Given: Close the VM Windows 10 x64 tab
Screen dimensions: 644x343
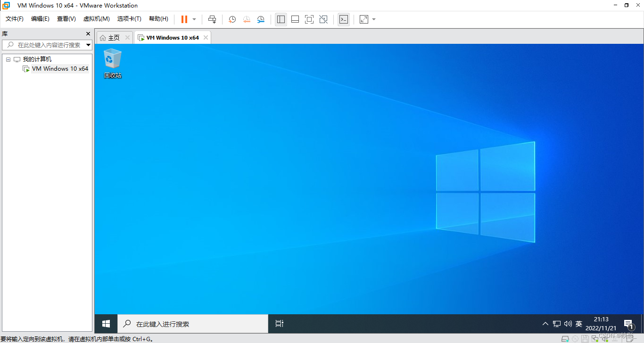Looking at the screenshot, I should [206, 38].
